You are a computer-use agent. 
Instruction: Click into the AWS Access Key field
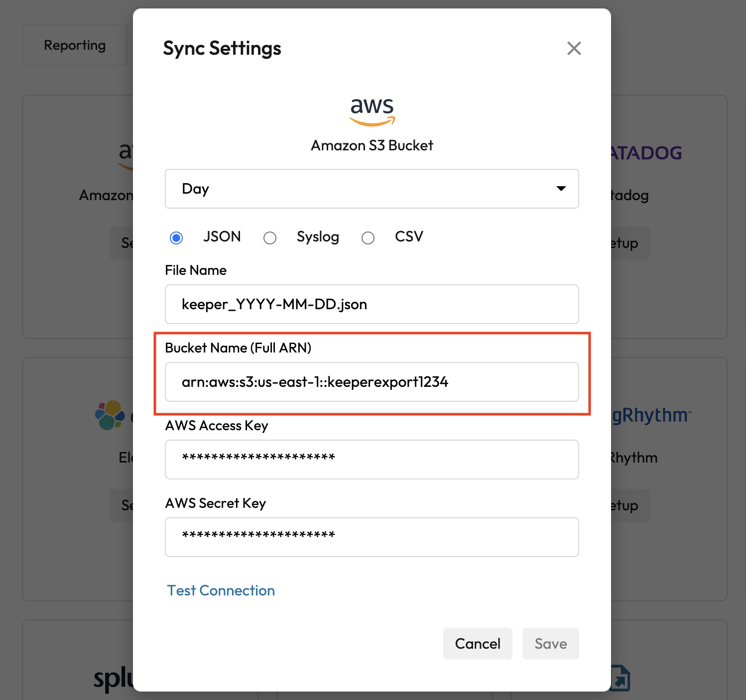point(372,460)
